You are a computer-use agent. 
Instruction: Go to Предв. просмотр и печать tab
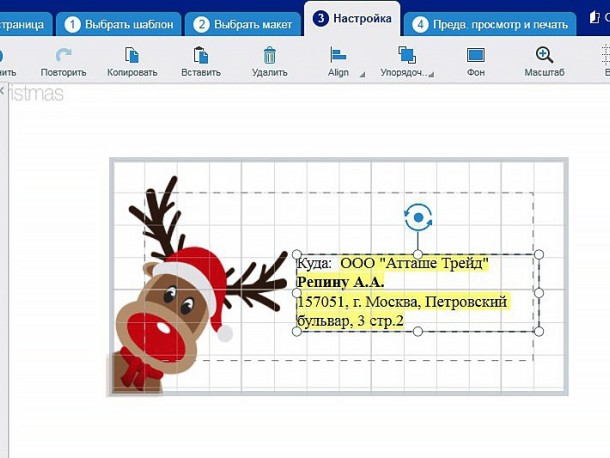click(490, 25)
